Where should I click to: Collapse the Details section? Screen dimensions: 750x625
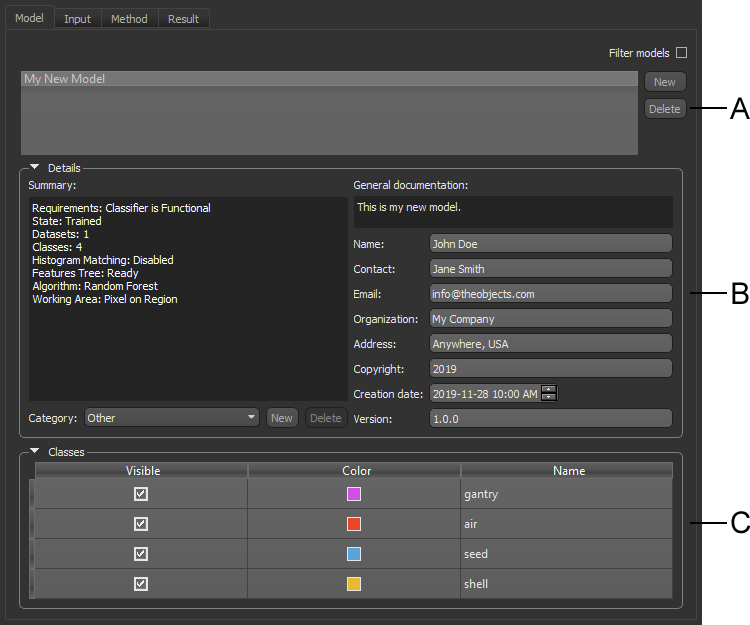[x=35, y=168]
